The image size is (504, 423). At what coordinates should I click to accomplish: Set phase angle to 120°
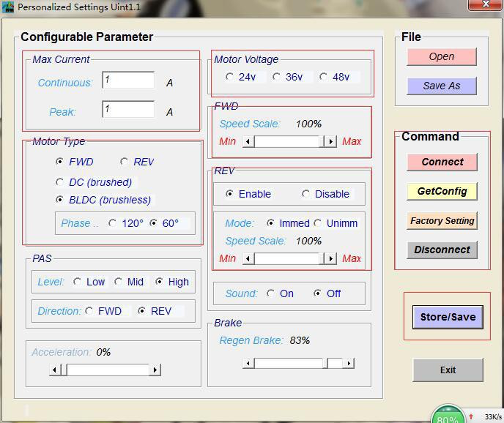113,223
